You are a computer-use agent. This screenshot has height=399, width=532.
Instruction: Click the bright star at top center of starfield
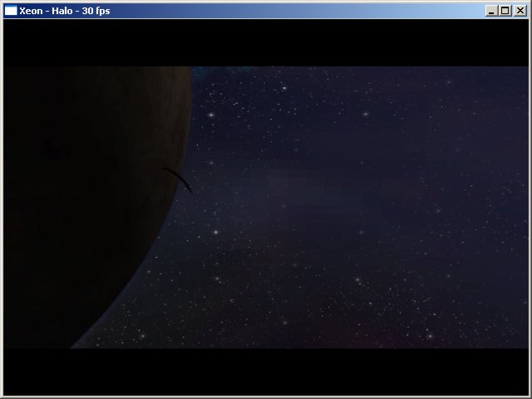[x=283, y=87]
